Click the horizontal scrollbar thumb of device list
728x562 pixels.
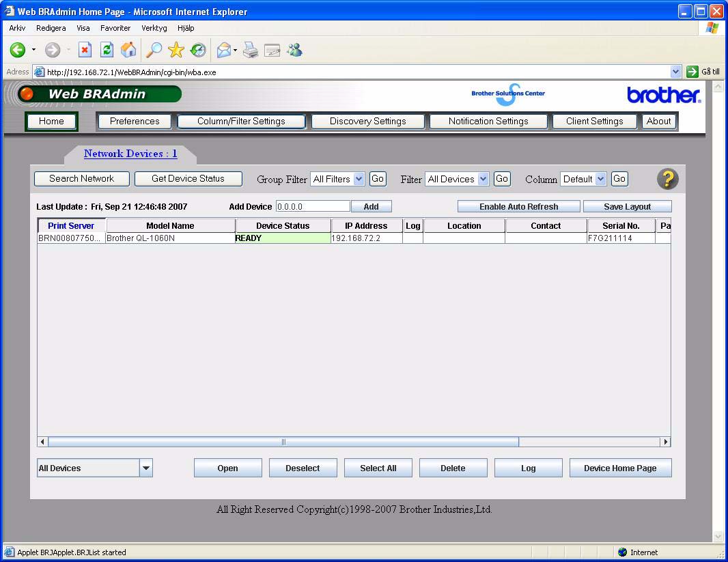coord(283,442)
